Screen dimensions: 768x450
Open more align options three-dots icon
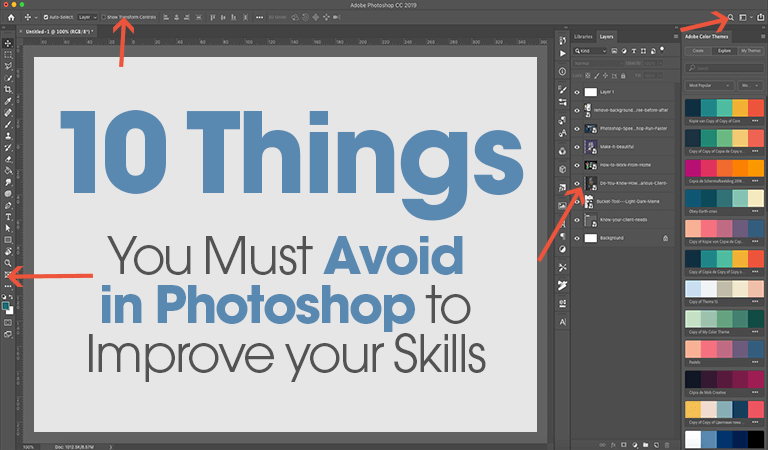[259, 17]
